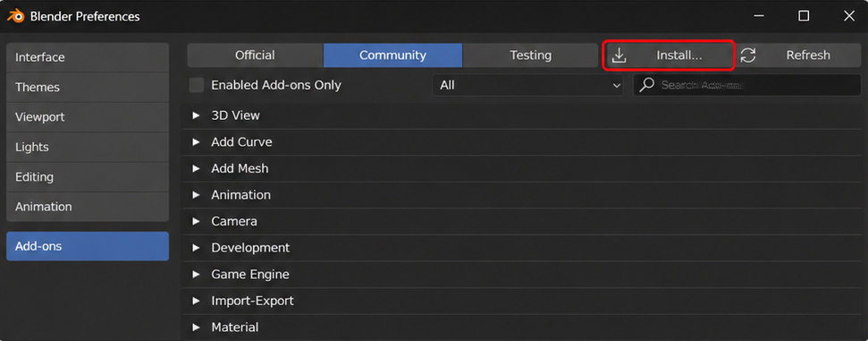Open the Themes preferences section
The width and height of the screenshot is (868, 341).
[88, 87]
